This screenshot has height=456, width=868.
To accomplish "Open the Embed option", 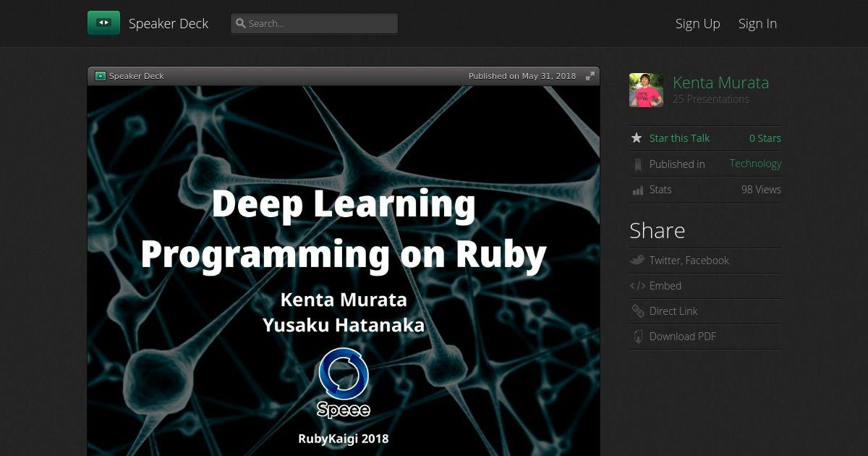I will (665, 286).
